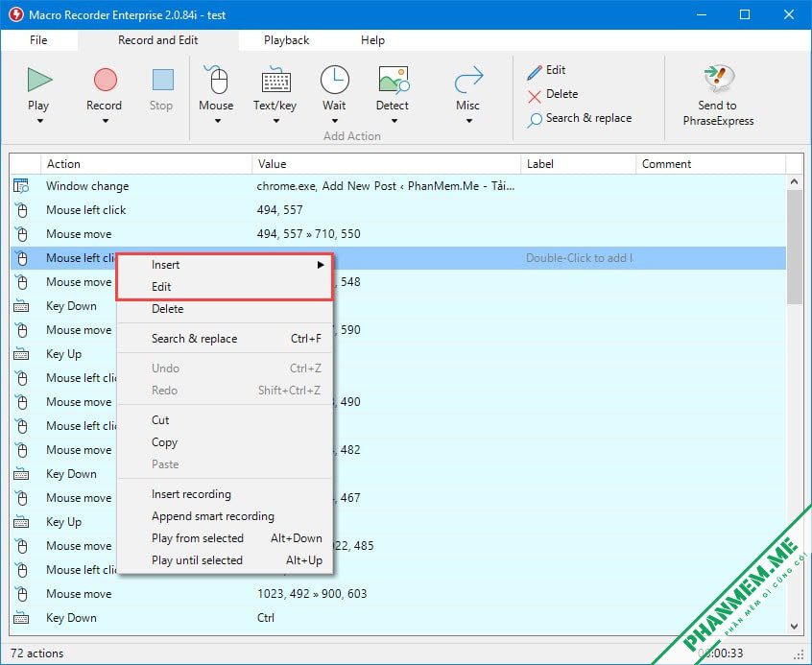Click the Value column header
The height and width of the screenshot is (665, 812).
tap(386, 164)
